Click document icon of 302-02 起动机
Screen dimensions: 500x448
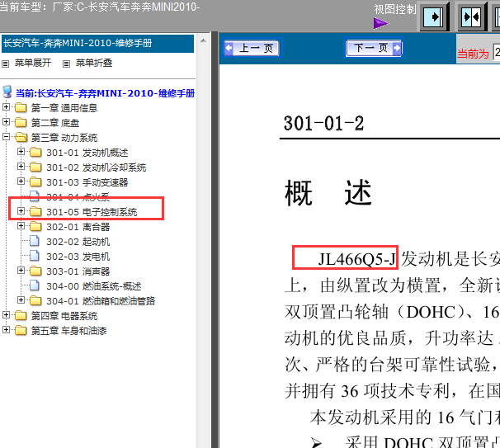[x=35, y=242]
